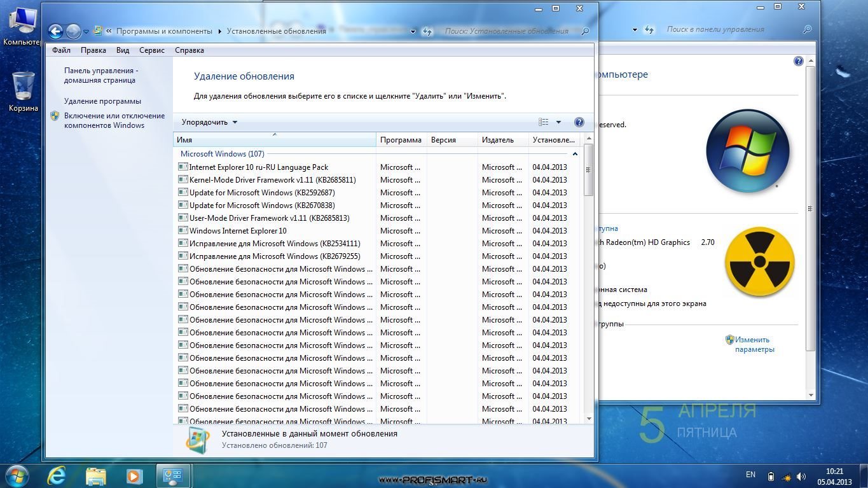Click the Control Panel taskbar button
This screenshot has width=868, height=488.
click(x=173, y=475)
